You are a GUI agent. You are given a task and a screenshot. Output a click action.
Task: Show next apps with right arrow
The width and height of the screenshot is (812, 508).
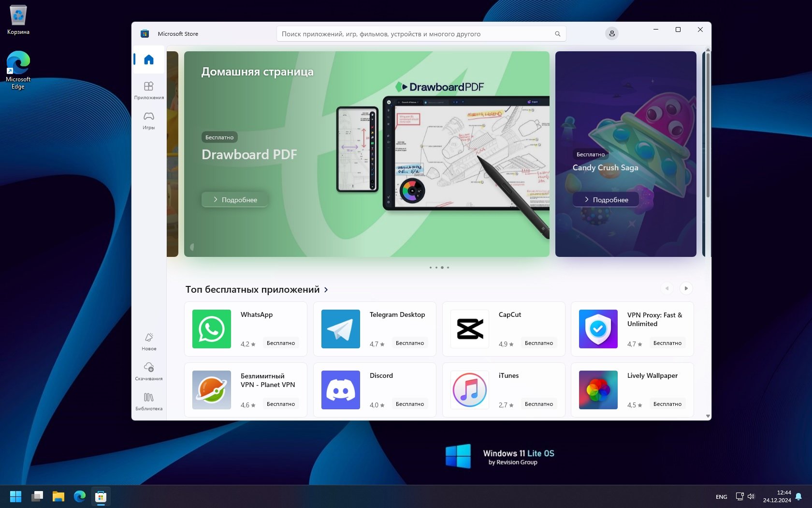click(x=686, y=288)
